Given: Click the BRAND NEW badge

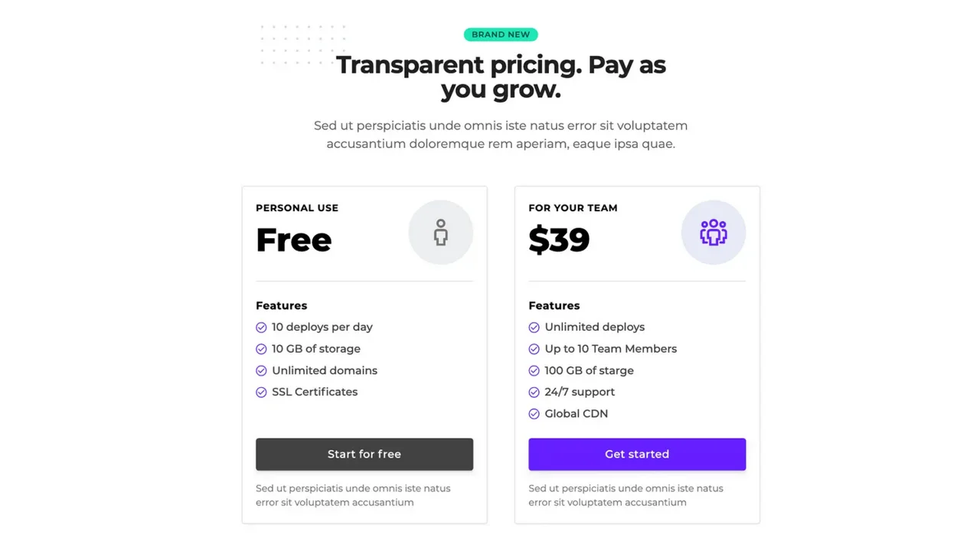Looking at the screenshot, I should click(x=501, y=34).
